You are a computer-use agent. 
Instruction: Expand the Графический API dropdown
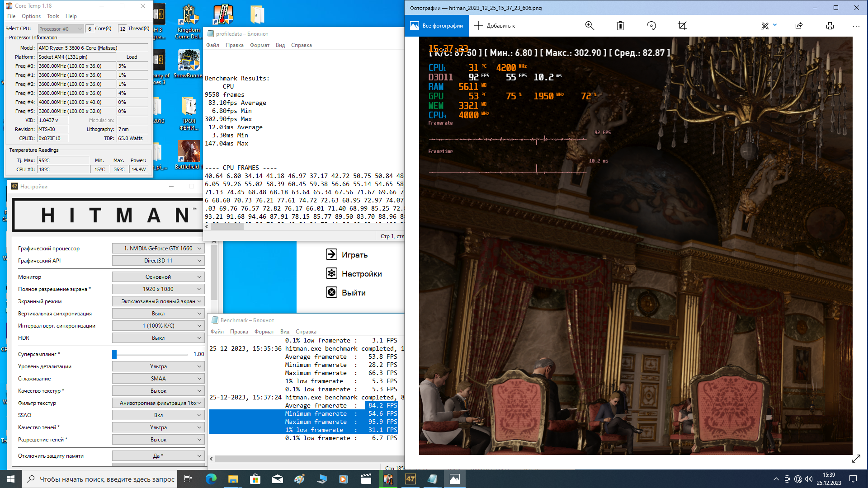[158, 261]
